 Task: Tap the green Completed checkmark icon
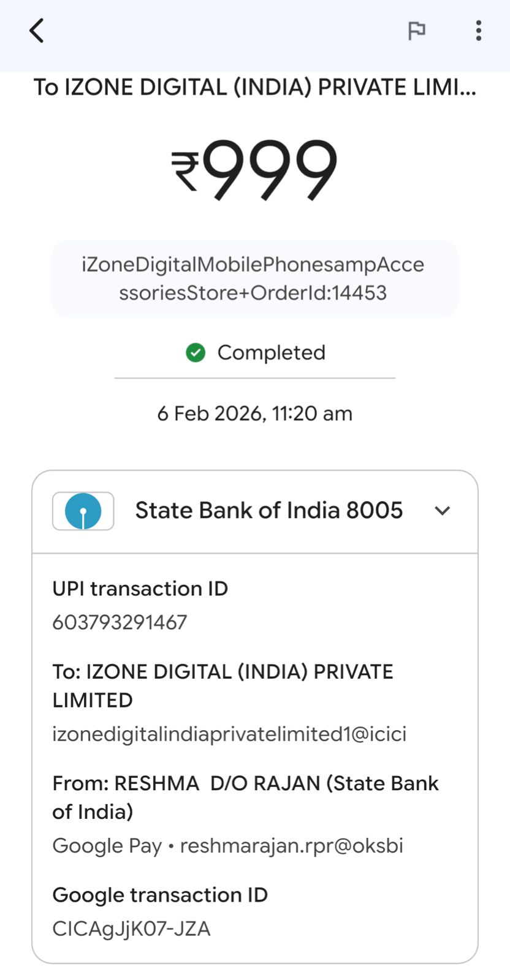click(196, 353)
